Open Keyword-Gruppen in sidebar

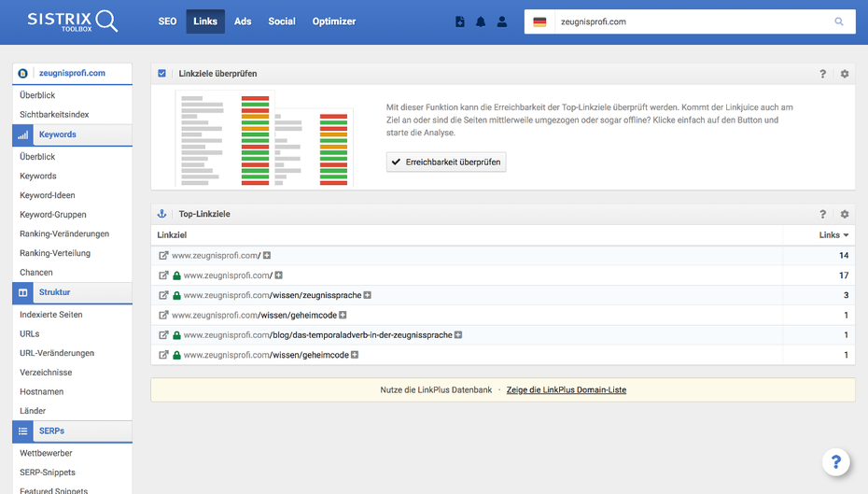[x=52, y=215]
